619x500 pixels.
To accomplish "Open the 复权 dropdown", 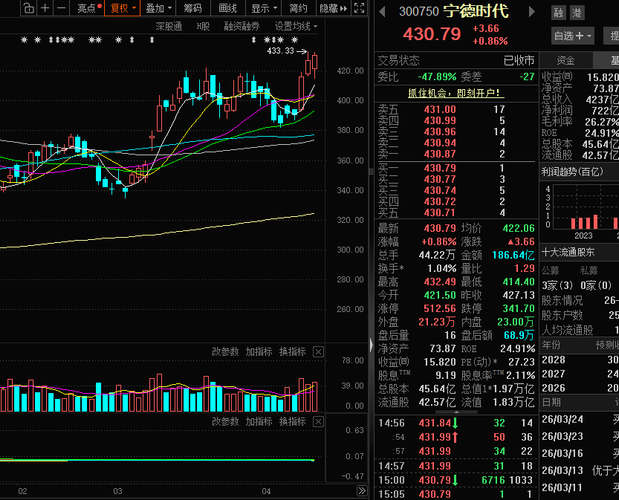I will point(122,8).
